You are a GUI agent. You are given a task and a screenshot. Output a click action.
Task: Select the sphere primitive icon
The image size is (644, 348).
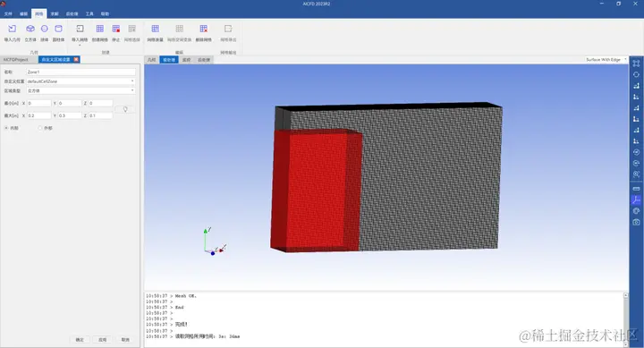(x=45, y=29)
